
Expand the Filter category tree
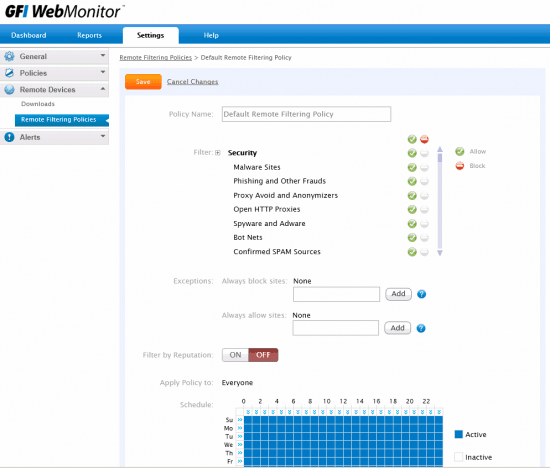click(218, 153)
